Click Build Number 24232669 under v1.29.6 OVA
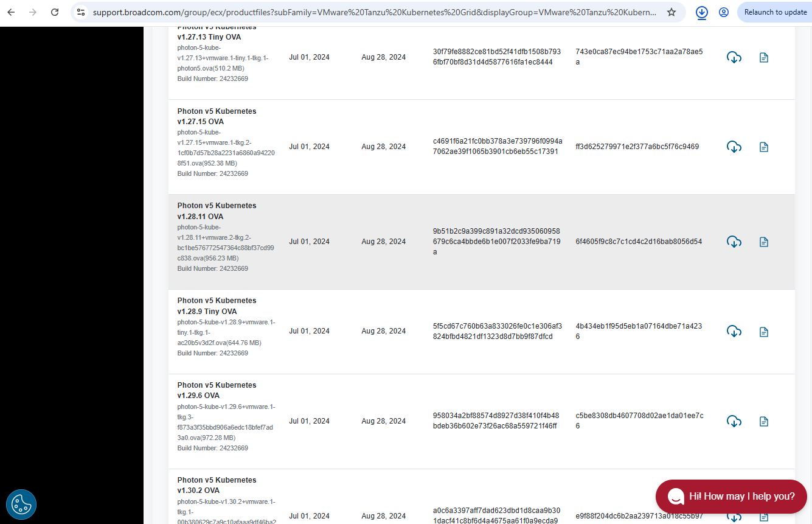Screen dimensions: 812x524 (x=213, y=448)
